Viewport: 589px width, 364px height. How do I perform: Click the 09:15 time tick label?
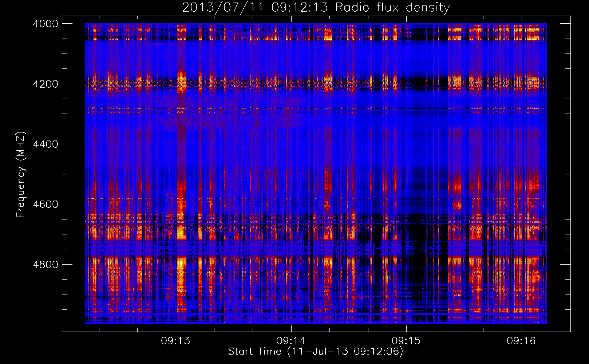click(406, 341)
